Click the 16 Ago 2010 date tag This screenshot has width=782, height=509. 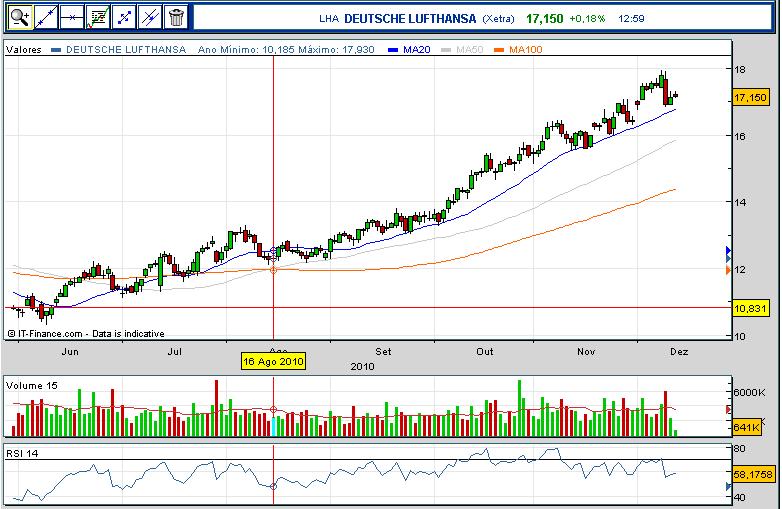pos(273,361)
